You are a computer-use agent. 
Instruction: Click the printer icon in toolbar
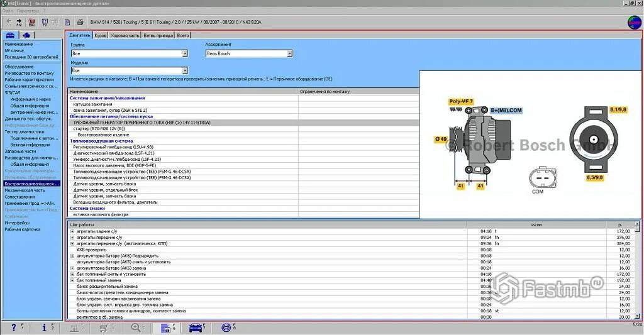80,22
